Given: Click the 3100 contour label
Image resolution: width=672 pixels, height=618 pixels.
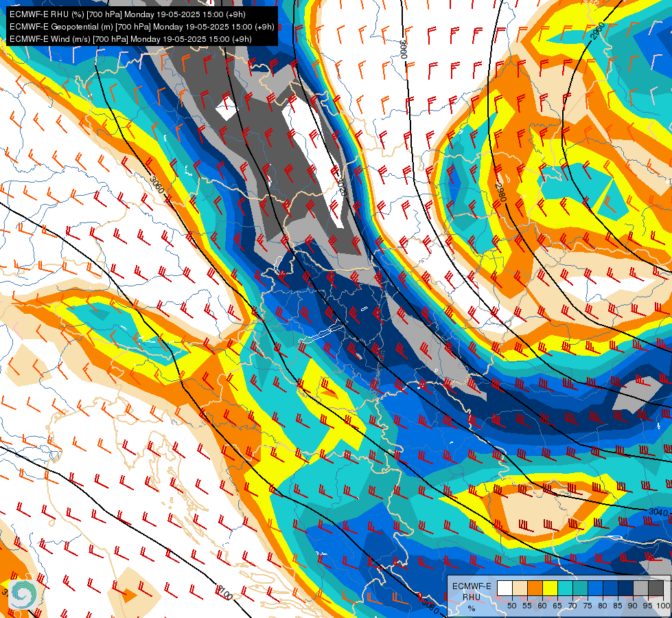Looking at the screenshot, I should click(224, 593).
